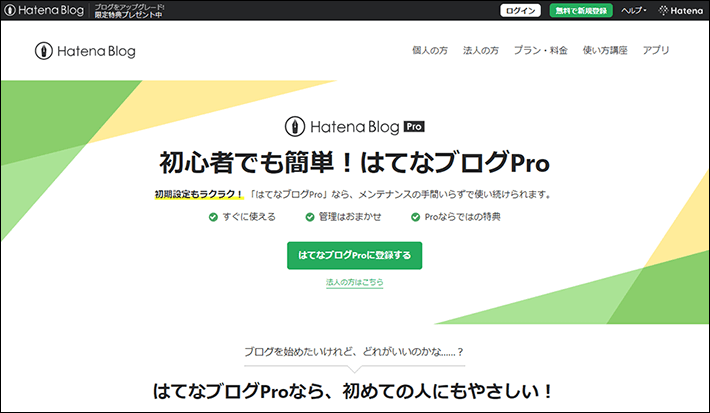Click the text 管理はおまかせ
The height and width of the screenshot is (413, 710).
[x=350, y=217]
